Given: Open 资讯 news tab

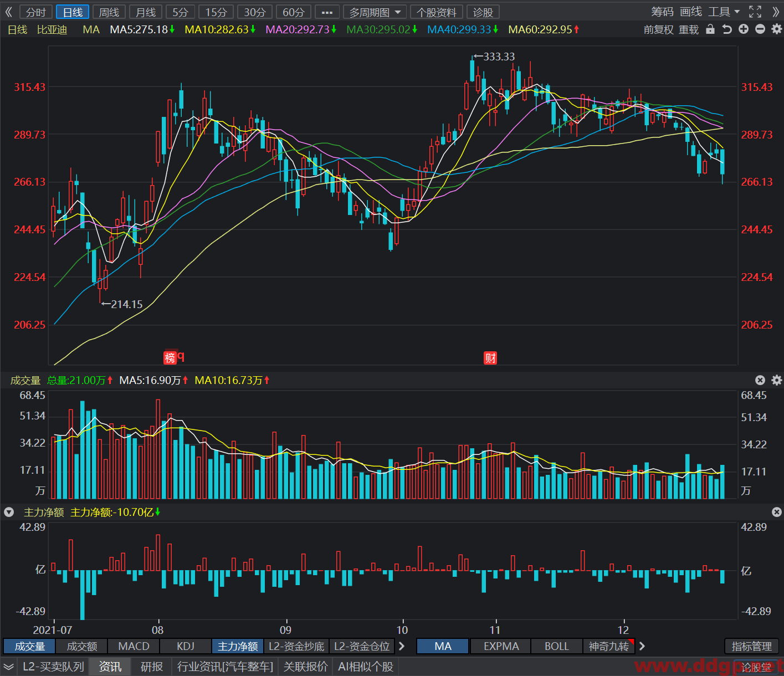Looking at the screenshot, I should (110, 667).
